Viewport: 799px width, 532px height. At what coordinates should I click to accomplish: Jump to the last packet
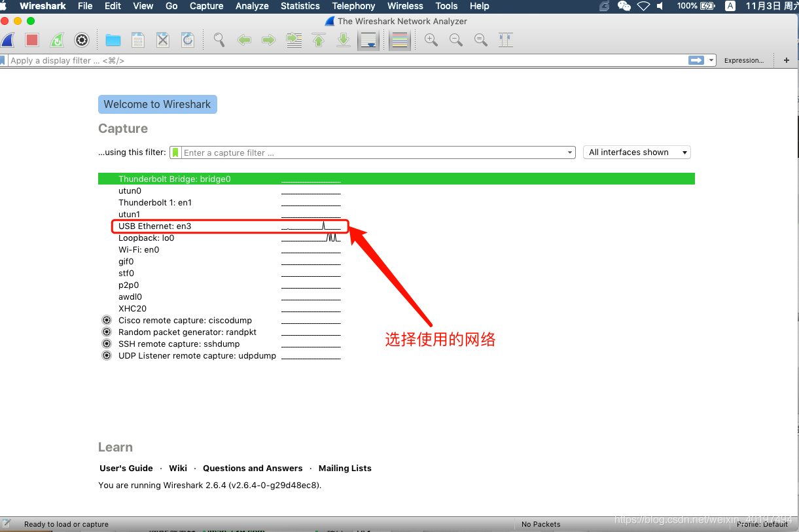[x=344, y=40]
